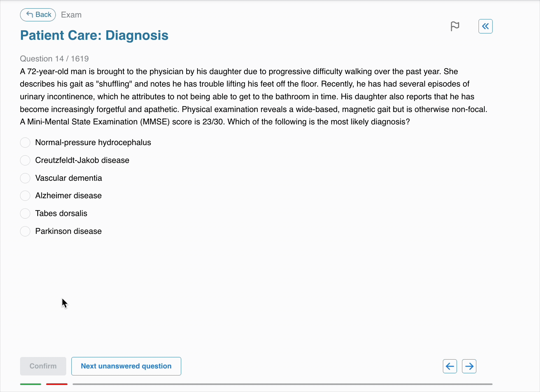Jump to Next unanswered question

126,366
